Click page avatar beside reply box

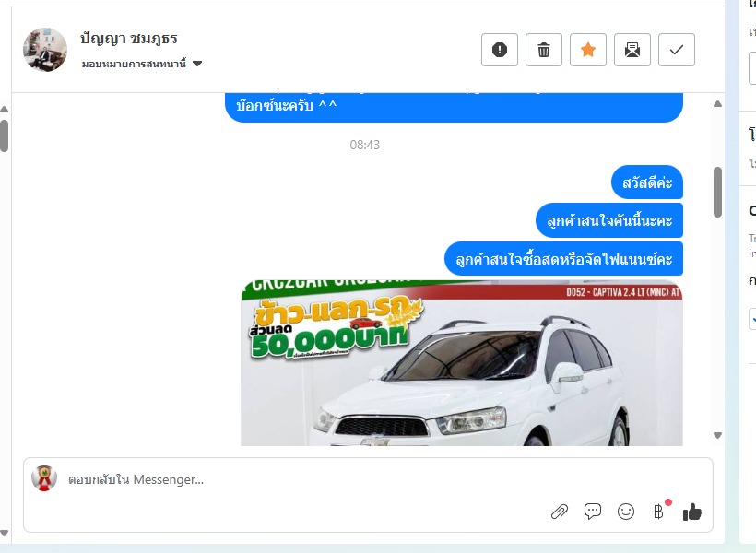click(x=44, y=478)
